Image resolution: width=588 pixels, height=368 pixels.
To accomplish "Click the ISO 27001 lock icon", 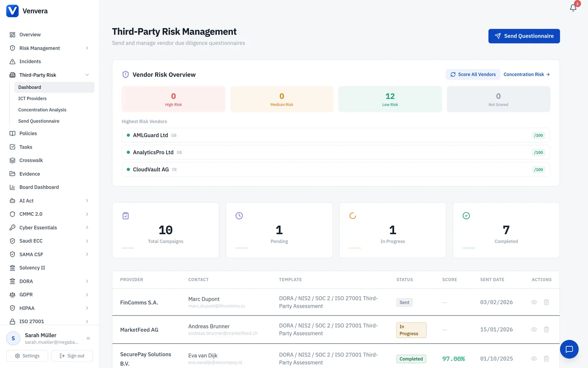I will pos(13,321).
